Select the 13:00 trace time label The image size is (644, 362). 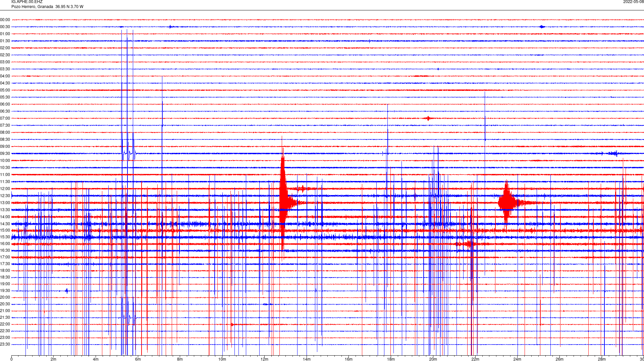pyautogui.click(x=5, y=203)
